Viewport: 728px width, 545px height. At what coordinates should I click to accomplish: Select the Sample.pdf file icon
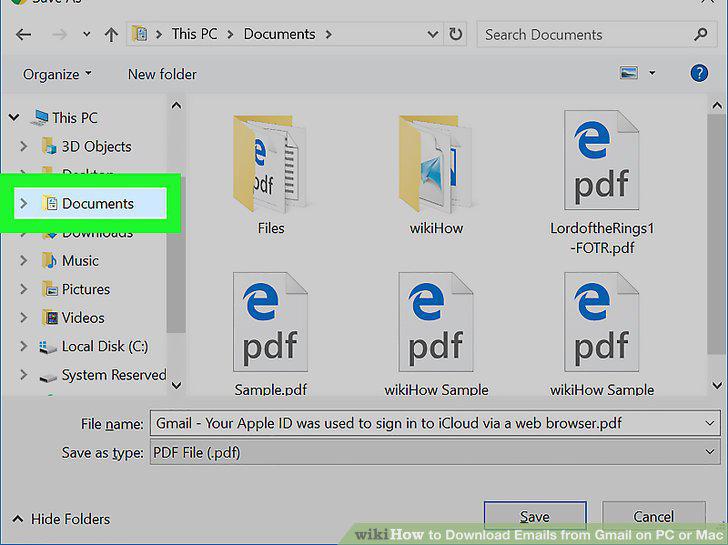tap(270, 322)
